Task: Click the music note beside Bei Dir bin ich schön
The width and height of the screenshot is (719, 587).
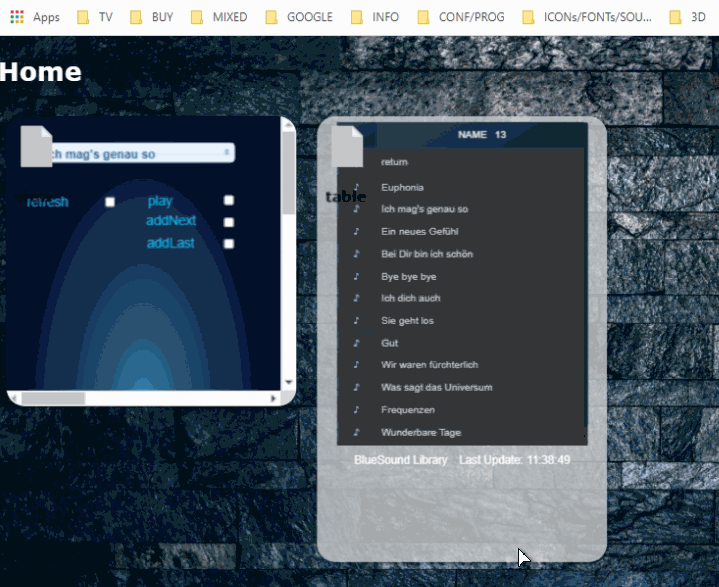Action: click(356, 254)
